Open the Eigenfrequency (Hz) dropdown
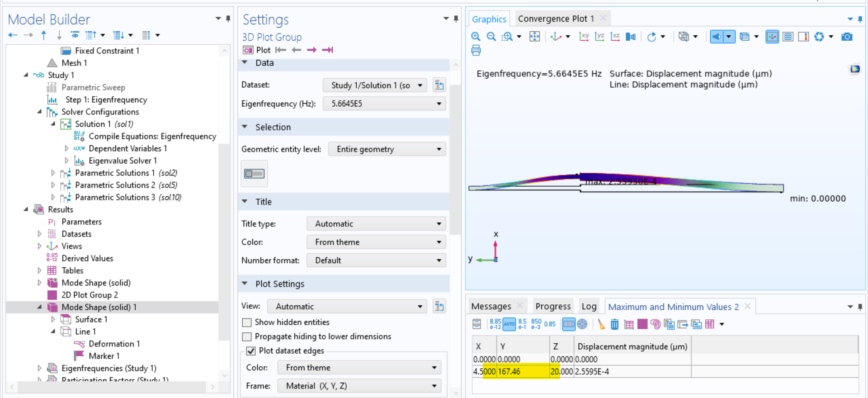Screen dimensions: 868x398 (384, 104)
